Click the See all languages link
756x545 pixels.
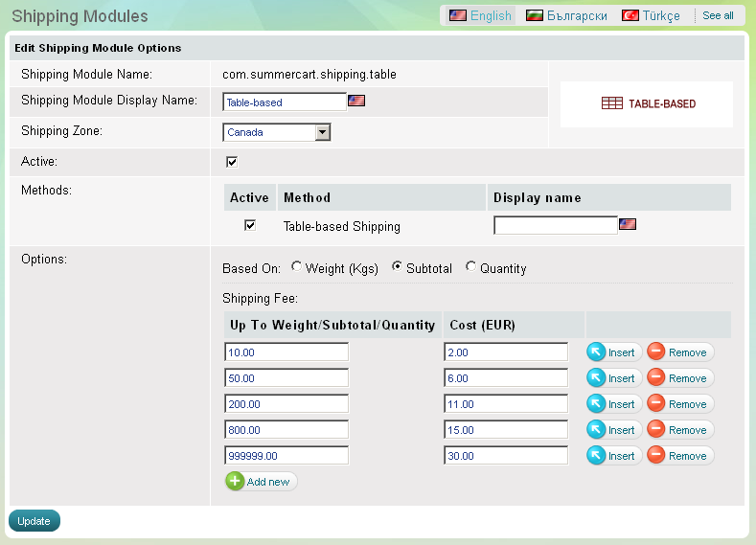point(718,15)
